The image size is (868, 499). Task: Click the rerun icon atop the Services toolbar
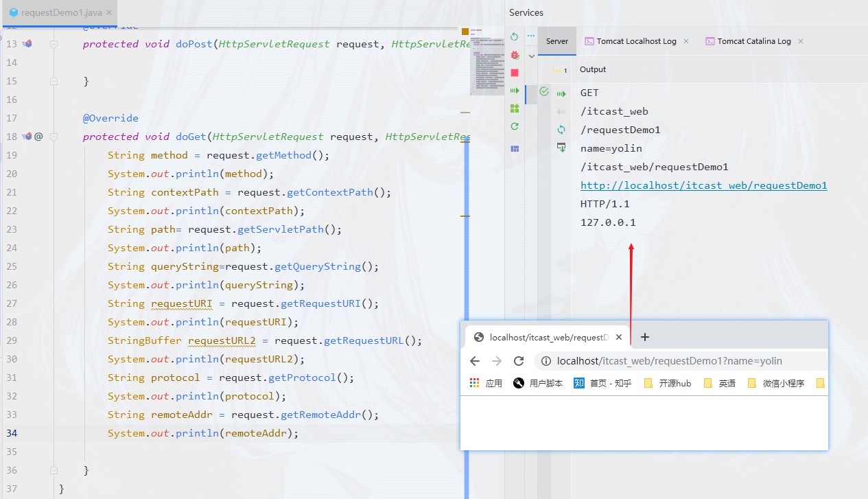(515, 37)
